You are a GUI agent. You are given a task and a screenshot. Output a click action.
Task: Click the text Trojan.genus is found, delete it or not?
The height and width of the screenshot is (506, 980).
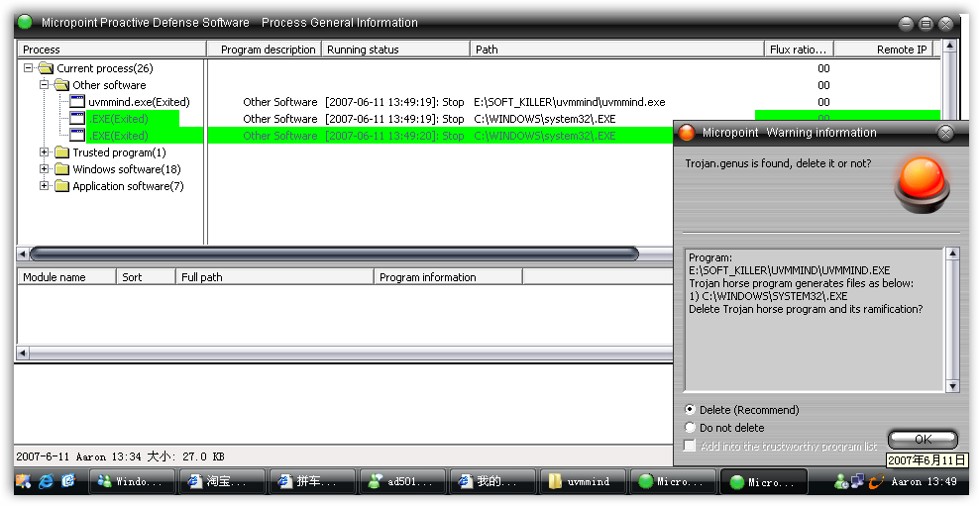tap(778, 163)
